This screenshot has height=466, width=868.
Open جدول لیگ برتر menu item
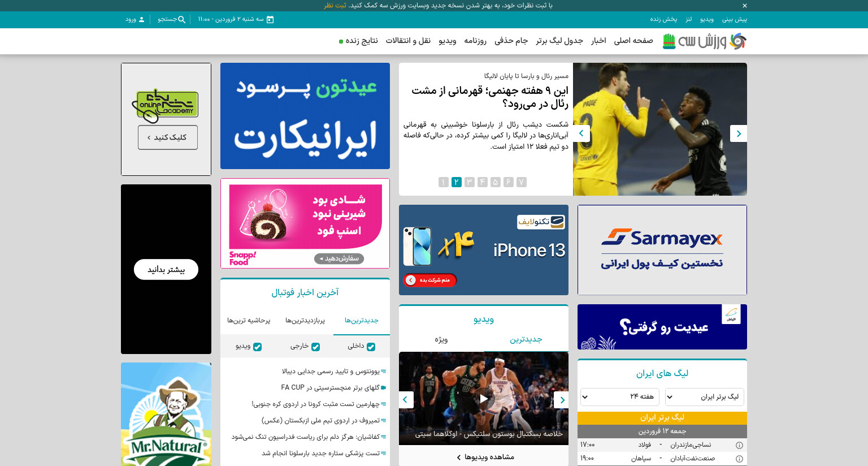coord(559,41)
